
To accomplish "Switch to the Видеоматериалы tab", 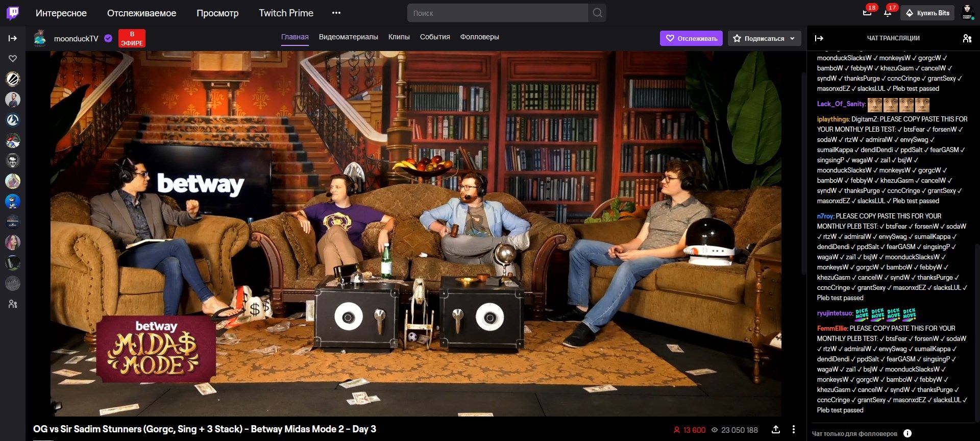I will (x=349, y=37).
